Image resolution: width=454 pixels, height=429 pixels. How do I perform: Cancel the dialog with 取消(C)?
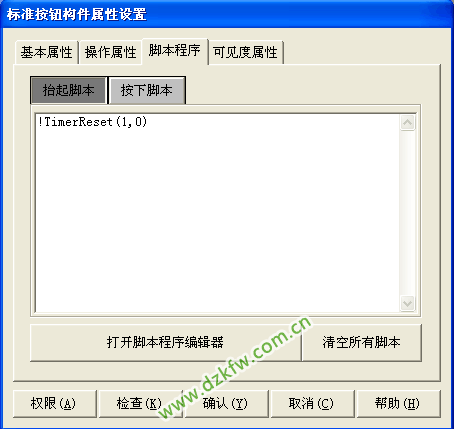click(313, 404)
